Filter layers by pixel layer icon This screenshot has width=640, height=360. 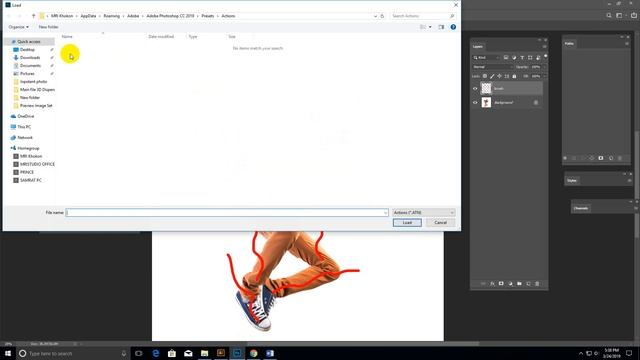pyautogui.click(x=506, y=58)
